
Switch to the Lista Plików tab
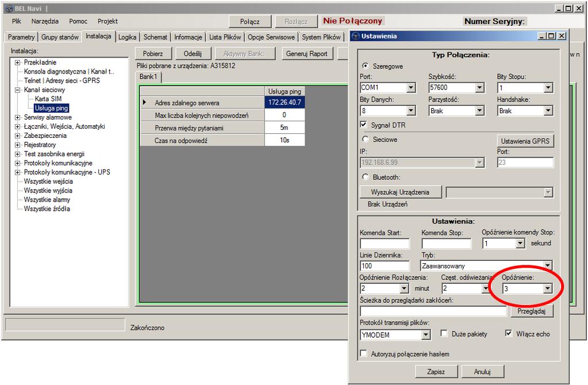(x=225, y=37)
